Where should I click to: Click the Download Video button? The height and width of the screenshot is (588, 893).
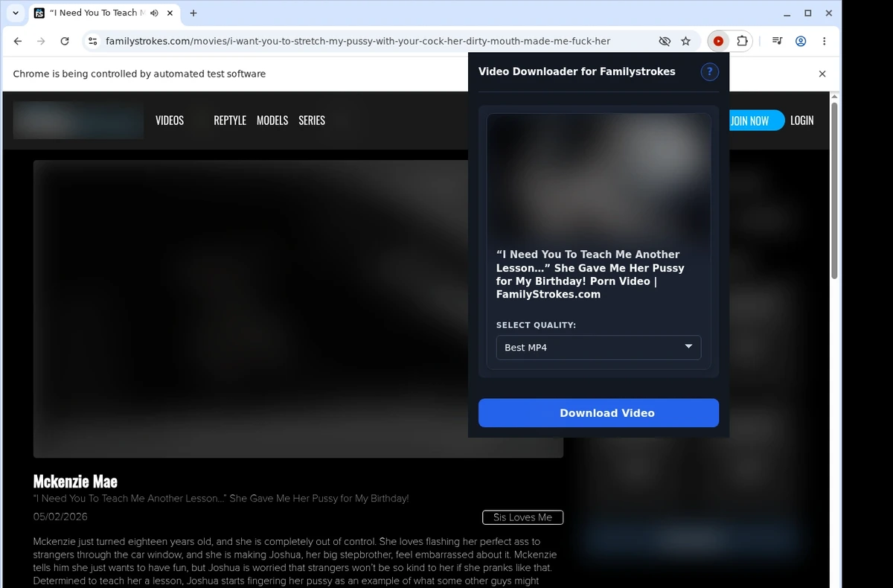(x=598, y=413)
